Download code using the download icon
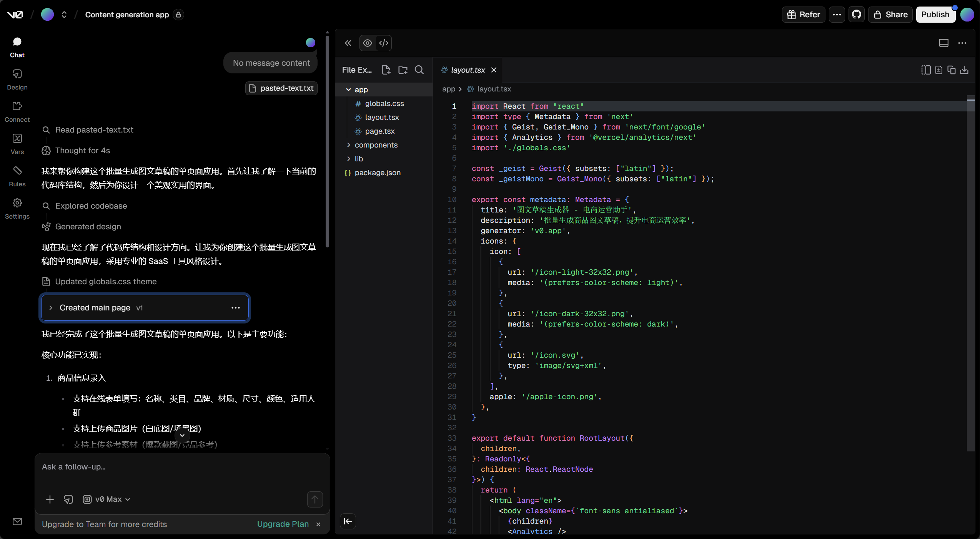 964,70
